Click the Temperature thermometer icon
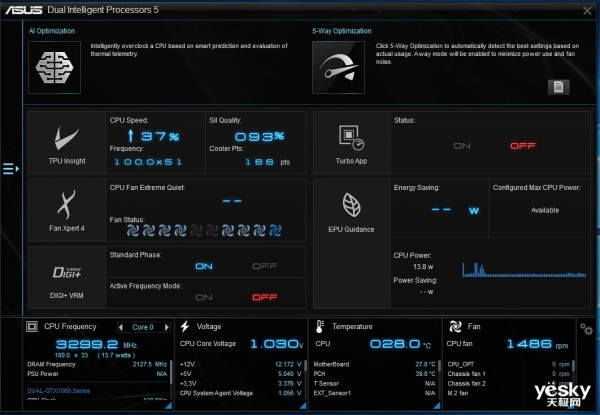Screen dimensions: 600x415 click(320, 327)
